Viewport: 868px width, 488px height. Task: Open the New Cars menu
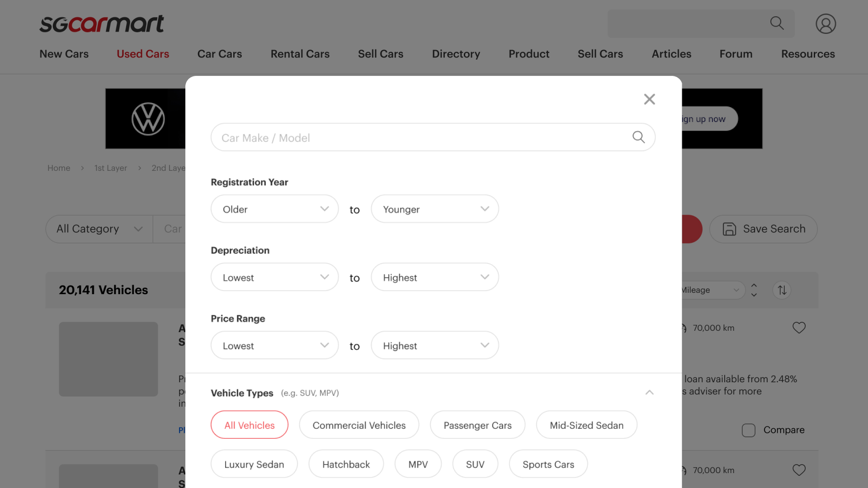click(64, 54)
